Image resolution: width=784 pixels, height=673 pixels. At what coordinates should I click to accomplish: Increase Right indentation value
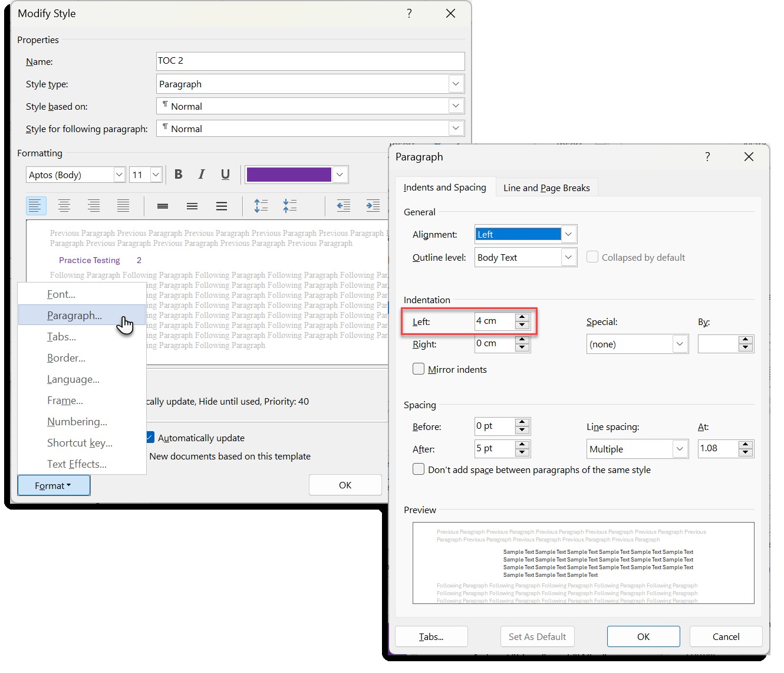[522, 340]
